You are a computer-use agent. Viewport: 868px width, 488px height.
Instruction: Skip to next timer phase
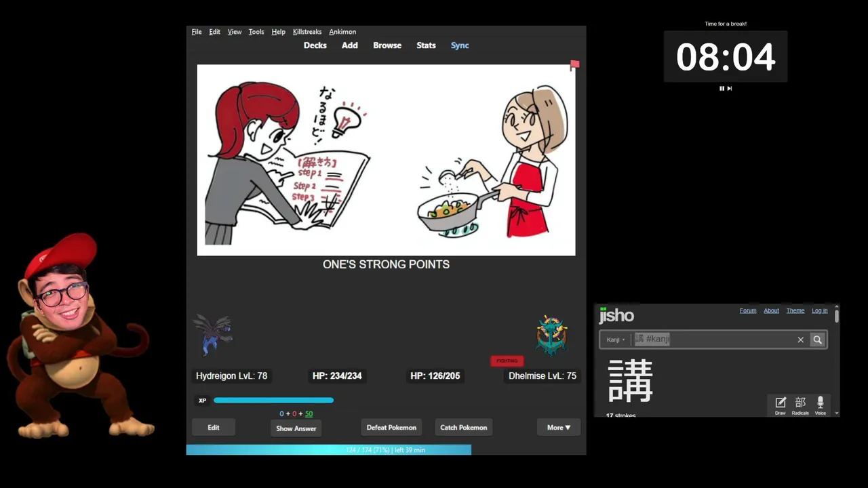tap(730, 88)
